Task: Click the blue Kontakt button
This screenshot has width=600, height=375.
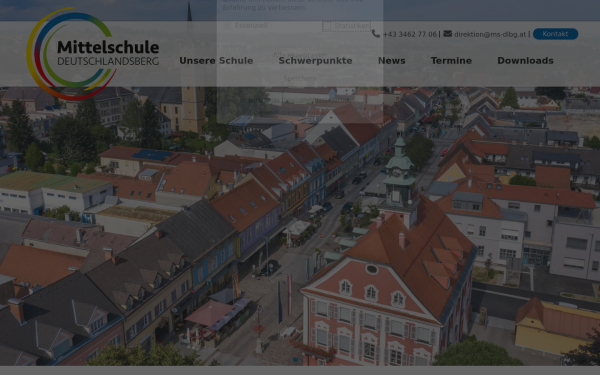Action: [555, 34]
